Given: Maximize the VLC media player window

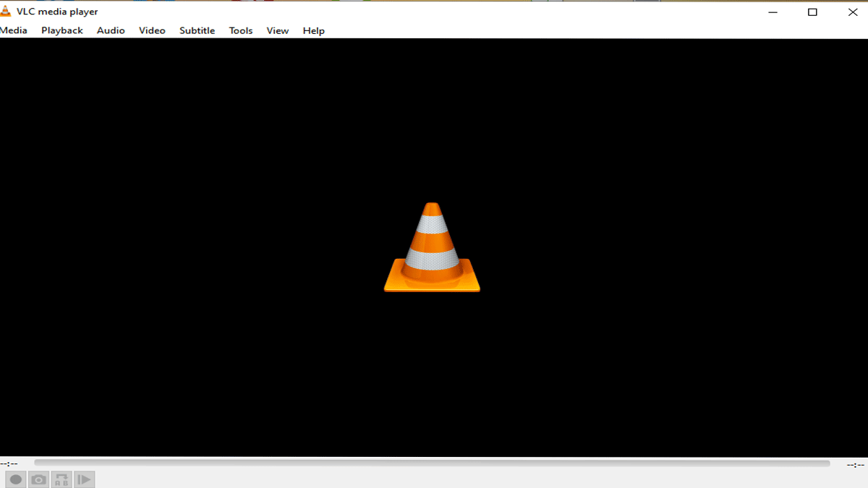Looking at the screenshot, I should click(812, 12).
